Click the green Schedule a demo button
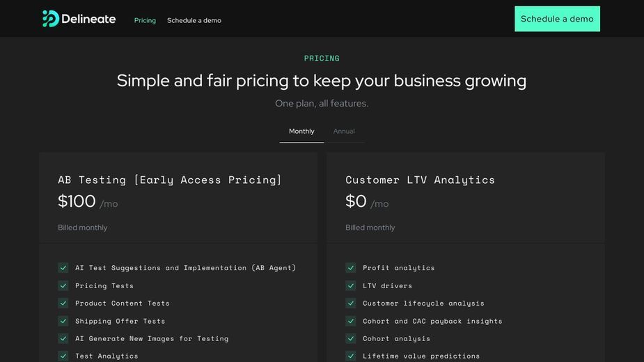The width and height of the screenshot is (644, 362). click(558, 19)
